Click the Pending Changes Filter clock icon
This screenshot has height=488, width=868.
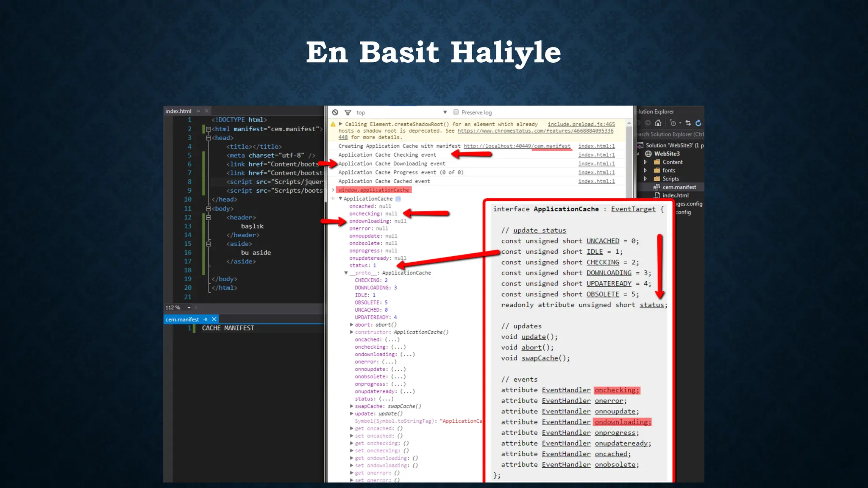click(673, 123)
